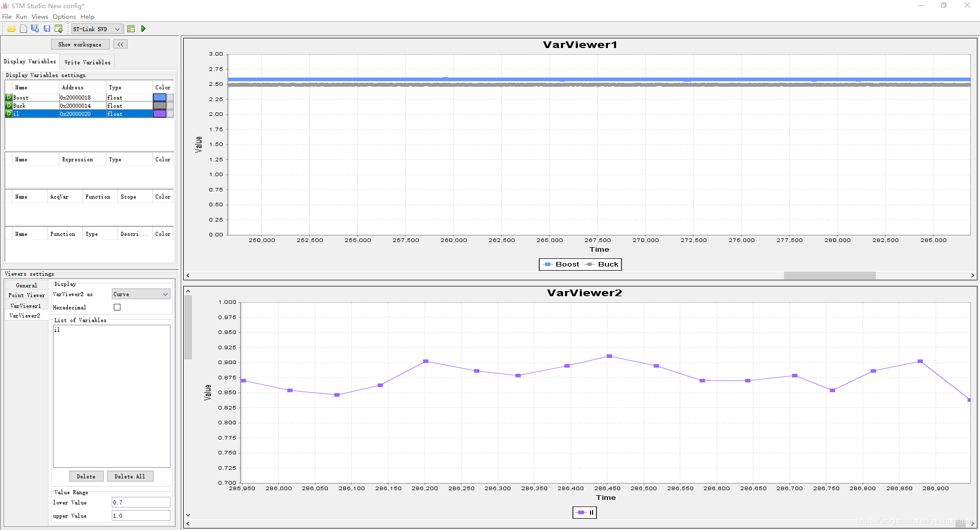Select Buck variable name cell
This screenshot has width=980, height=530.
pos(36,106)
